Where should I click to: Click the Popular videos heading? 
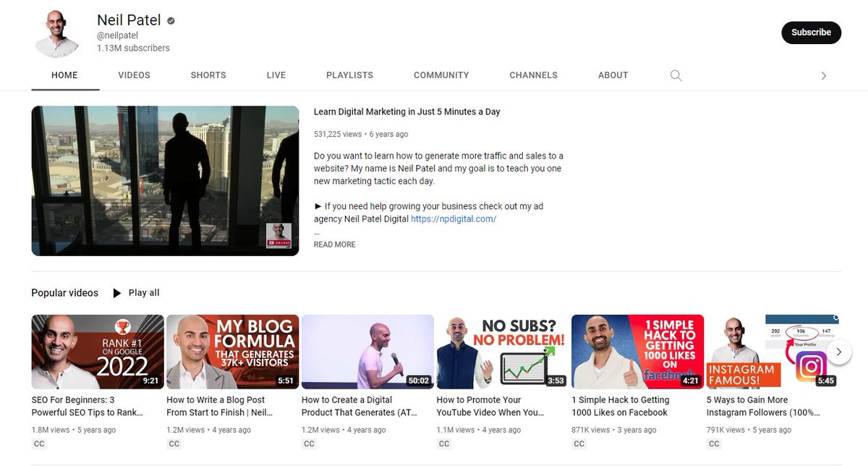[65, 293]
